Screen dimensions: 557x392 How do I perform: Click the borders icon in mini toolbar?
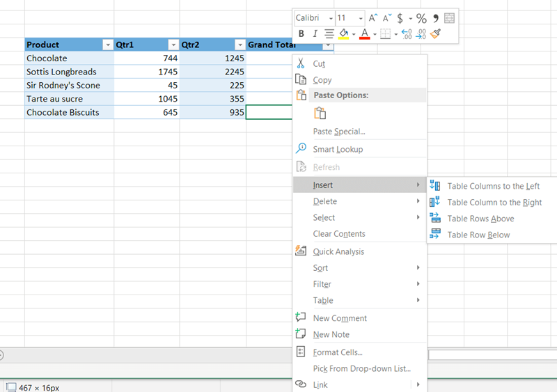386,33
